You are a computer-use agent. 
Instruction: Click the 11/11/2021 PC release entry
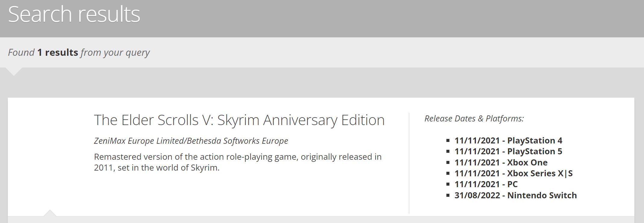[x=486, y=184]
